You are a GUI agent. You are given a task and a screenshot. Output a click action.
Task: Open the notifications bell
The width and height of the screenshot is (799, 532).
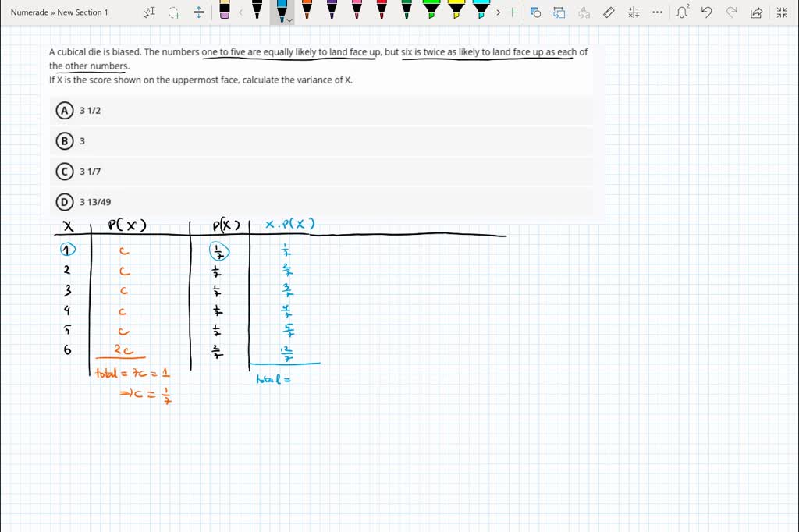(682, 12)
